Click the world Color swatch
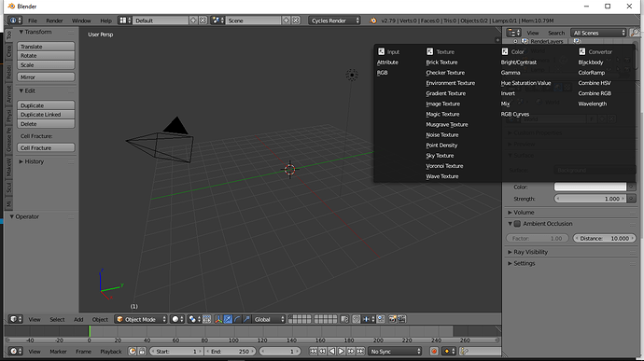The width and height of the screenshot is (644, 361). click(590, 187)
